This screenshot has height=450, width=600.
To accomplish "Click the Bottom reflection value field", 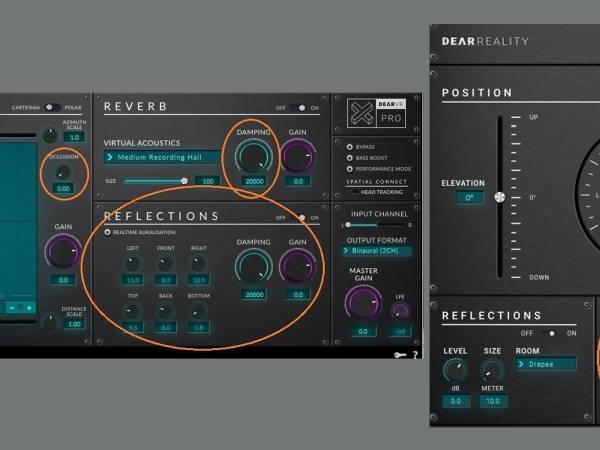I will 199,328.
